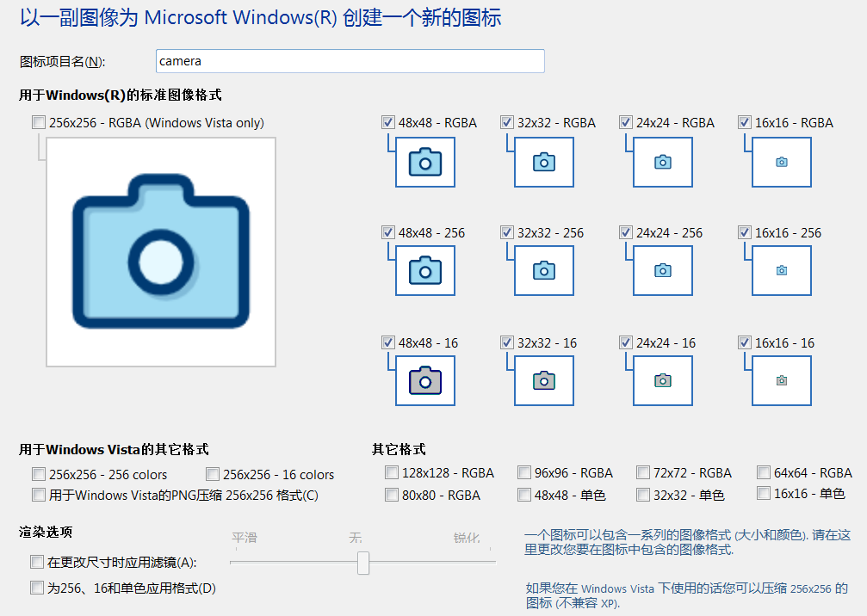Uncheck the 32x32 - RGBA format
Image resolution: width=867 pixels, height=616 pixels.
[x=507, y=122]
